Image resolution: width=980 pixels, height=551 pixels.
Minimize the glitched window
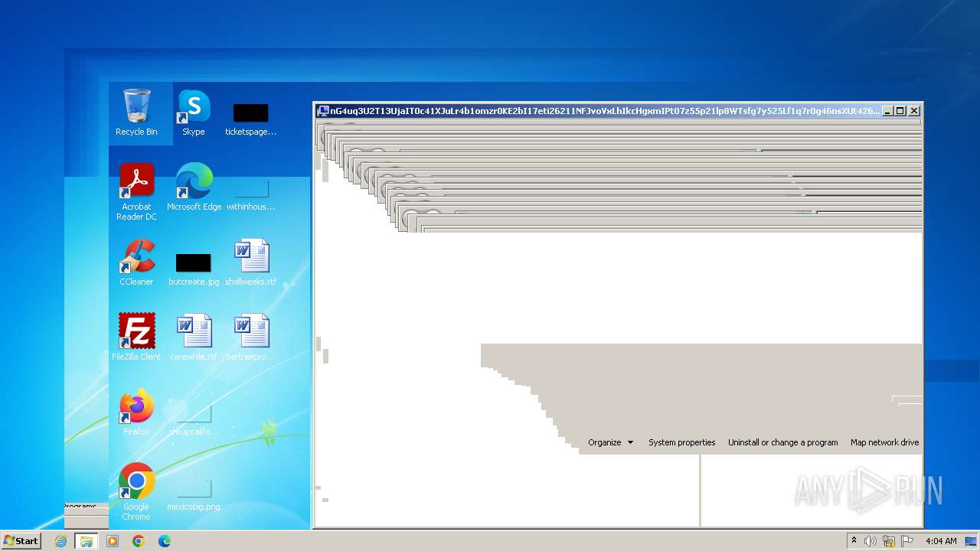pyautogui.click(x=887, y=111)
